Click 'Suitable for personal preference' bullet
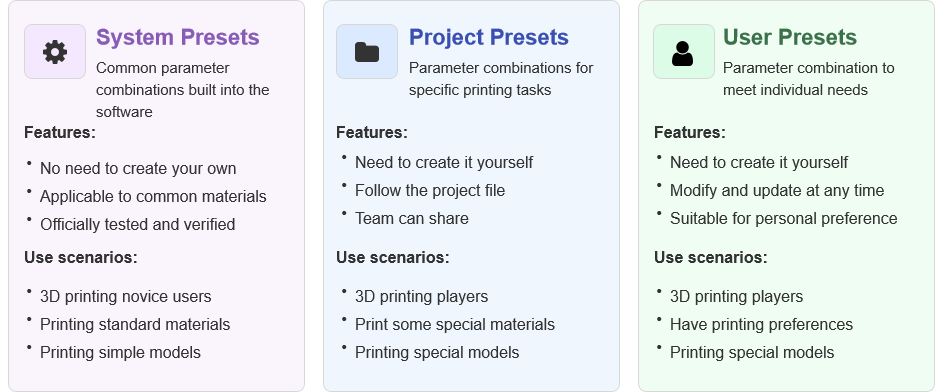Image resolution: width=935 pixels, height=392 pixels. tap(784, 218)
